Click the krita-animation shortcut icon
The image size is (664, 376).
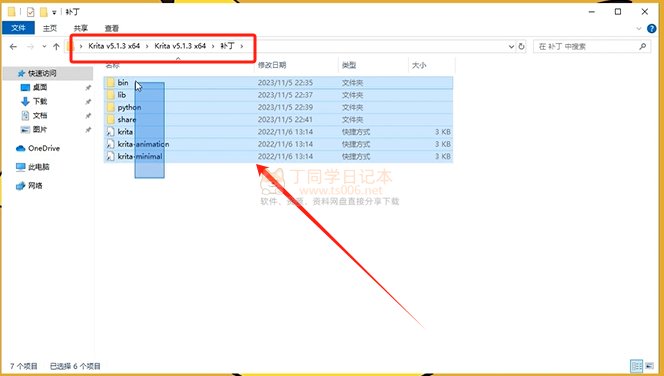click(111, 144)
